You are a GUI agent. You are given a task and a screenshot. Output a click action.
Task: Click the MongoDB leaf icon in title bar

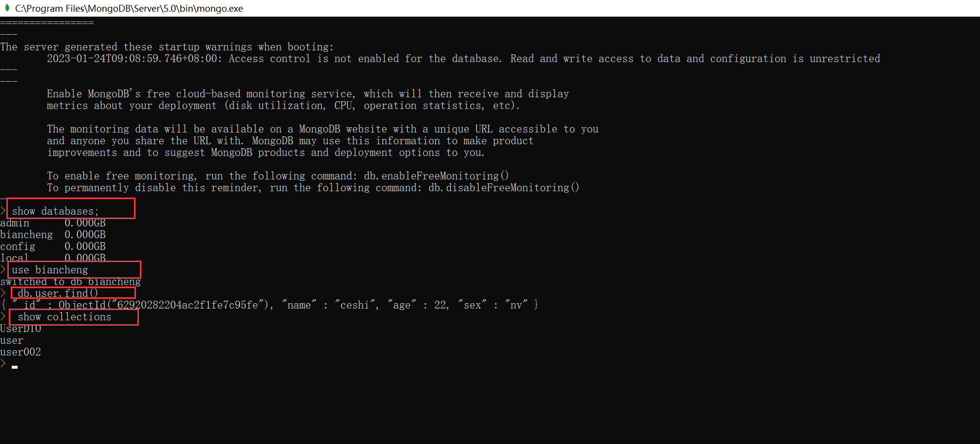(7, 8)
